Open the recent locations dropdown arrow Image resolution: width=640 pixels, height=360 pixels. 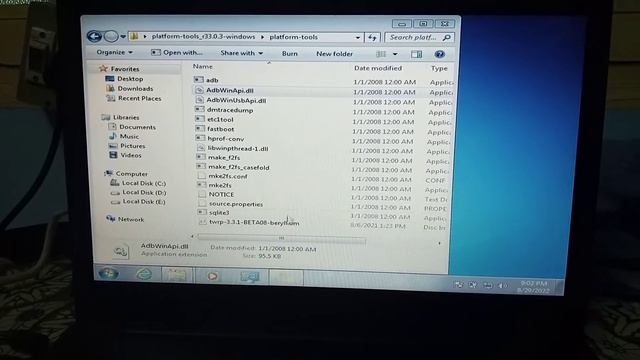pos(123,37)
